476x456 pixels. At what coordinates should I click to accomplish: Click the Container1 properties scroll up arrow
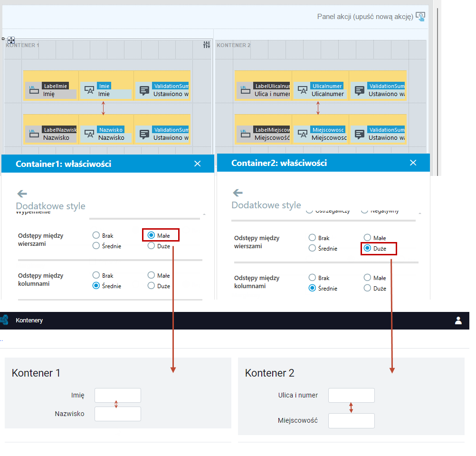(204, 214)
